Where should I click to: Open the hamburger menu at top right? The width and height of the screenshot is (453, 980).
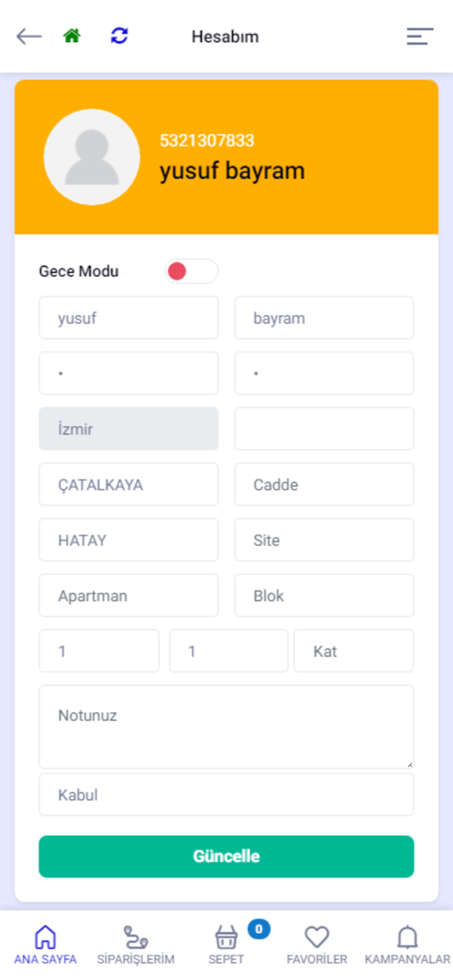pyautogui.click(x=419, y=36)
